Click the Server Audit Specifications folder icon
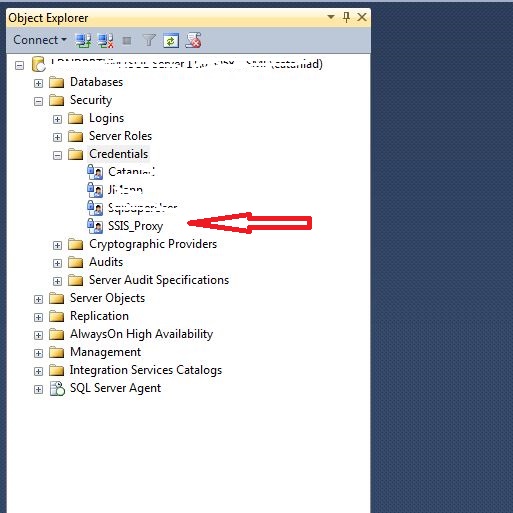The height and width of the screenshot is (513, 513). pos(75,280)
